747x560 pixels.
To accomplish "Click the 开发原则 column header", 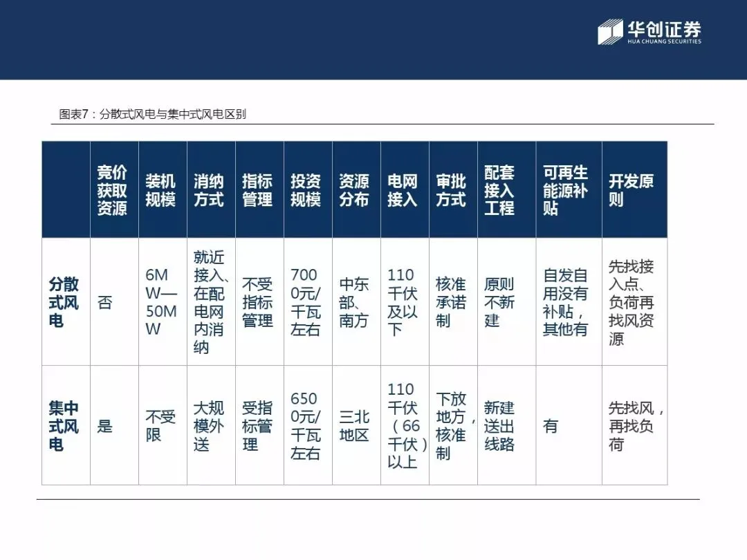I will pyautogui.click(x=634, y=189).
